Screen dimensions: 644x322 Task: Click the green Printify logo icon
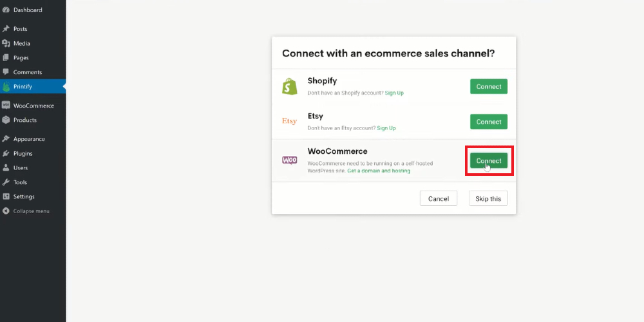click(6, 87)
